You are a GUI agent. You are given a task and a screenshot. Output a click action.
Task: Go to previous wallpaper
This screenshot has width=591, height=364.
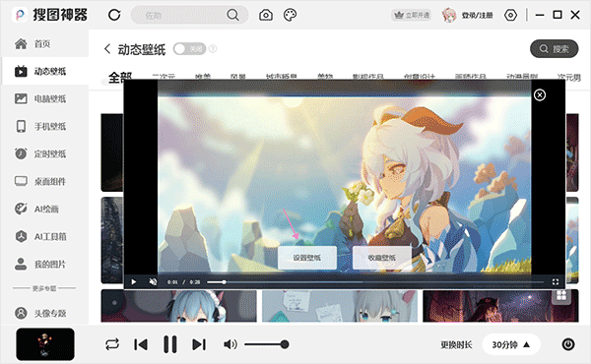pos(141,344)
